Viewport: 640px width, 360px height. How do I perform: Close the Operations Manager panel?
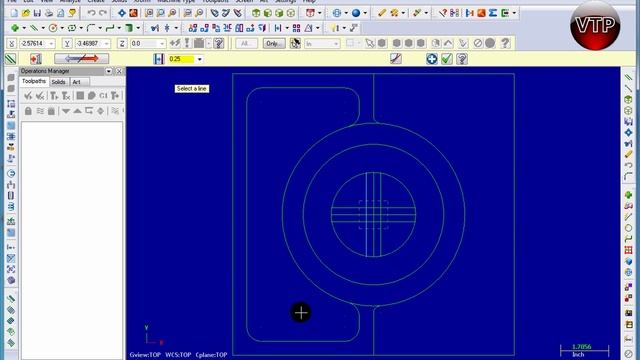(119, 71)
